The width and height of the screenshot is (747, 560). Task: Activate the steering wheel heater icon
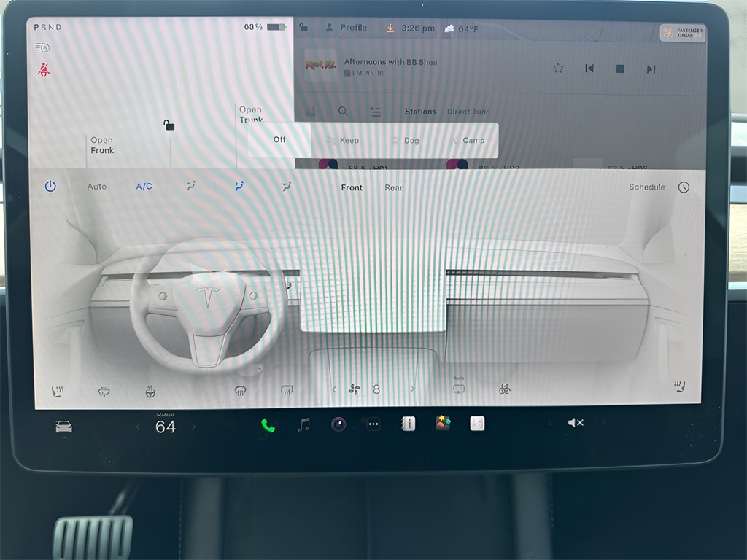coord(150,392)
